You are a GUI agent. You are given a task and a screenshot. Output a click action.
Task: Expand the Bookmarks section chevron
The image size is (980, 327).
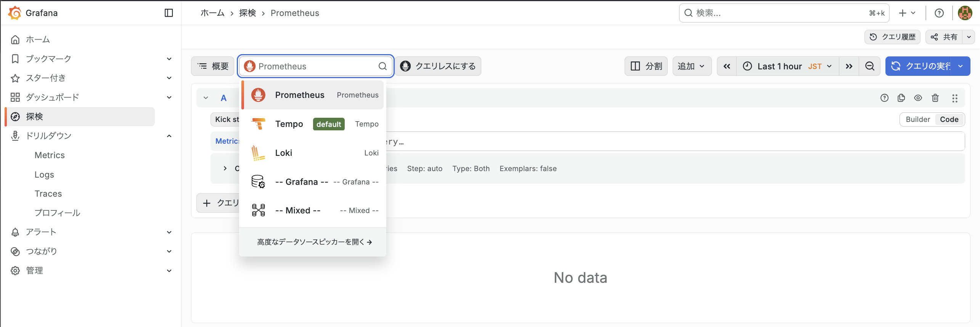click(169, 59)
